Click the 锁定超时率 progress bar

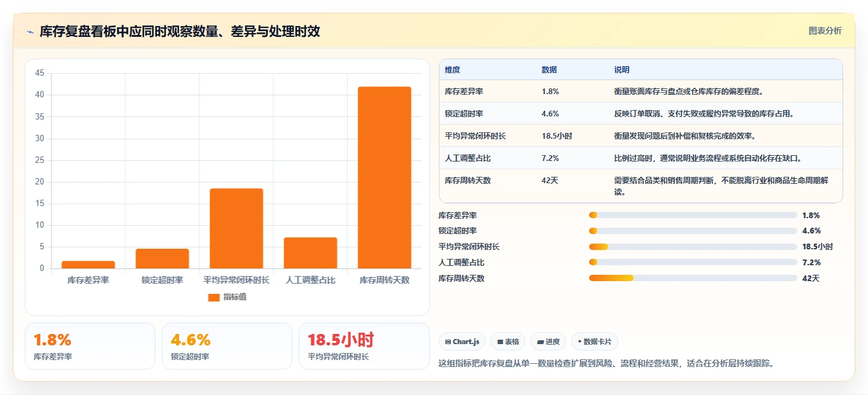point(693,231)
